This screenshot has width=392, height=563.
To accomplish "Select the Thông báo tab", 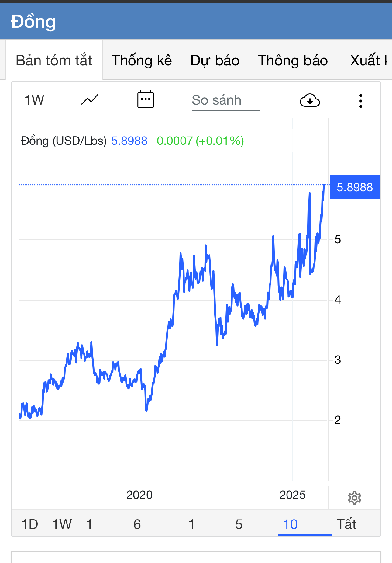I will coord(293,60).
